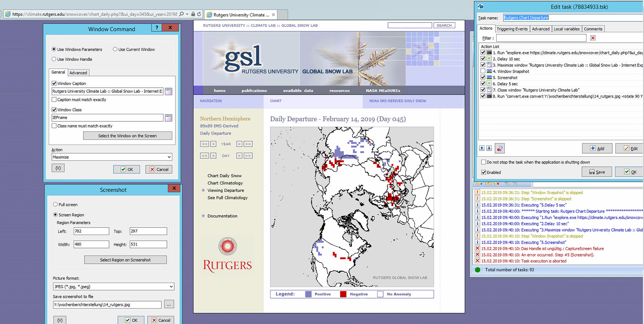The image size is (644, 324).
Task: Open the Triggering Events tab
Action: [x=512, y=29]
